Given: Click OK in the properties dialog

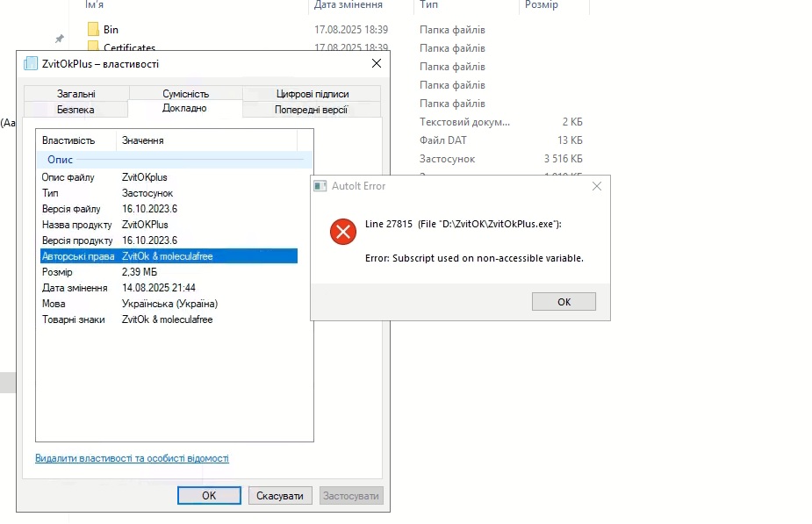Looking at the screenshot, I should (x=209, y=496).
